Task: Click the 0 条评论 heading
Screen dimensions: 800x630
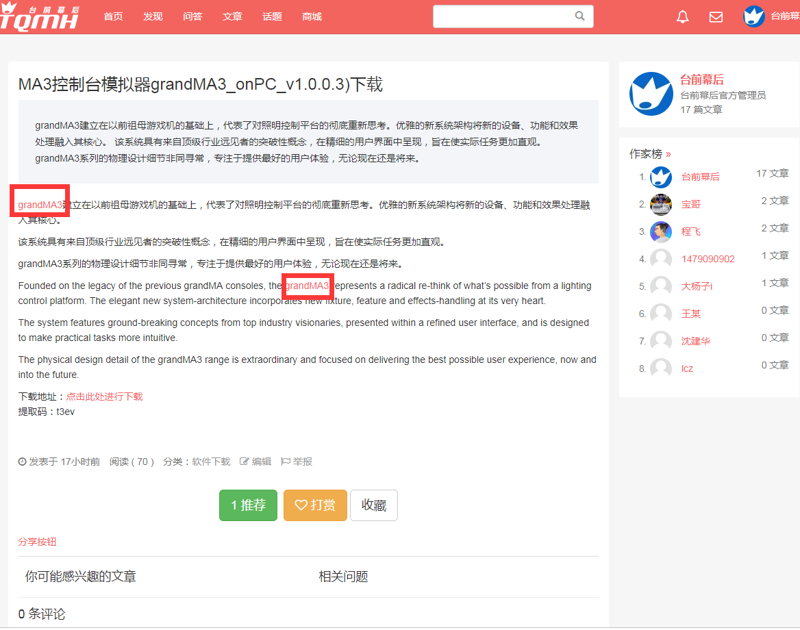Action: point(42,614)
